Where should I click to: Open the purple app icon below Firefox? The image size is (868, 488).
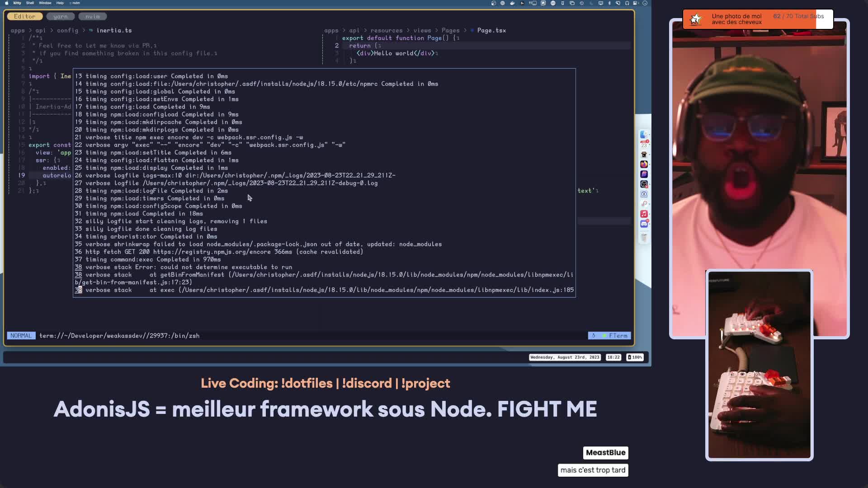(x=644, y=174)
